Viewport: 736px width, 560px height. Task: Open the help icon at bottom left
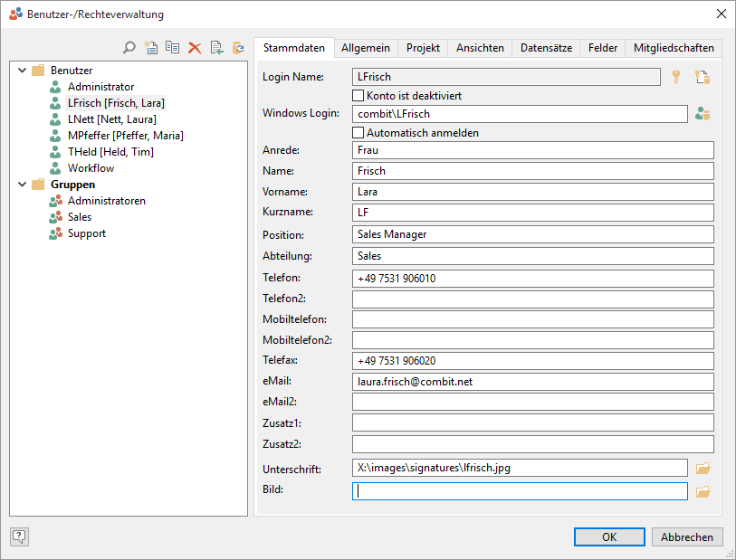point(19,536)
